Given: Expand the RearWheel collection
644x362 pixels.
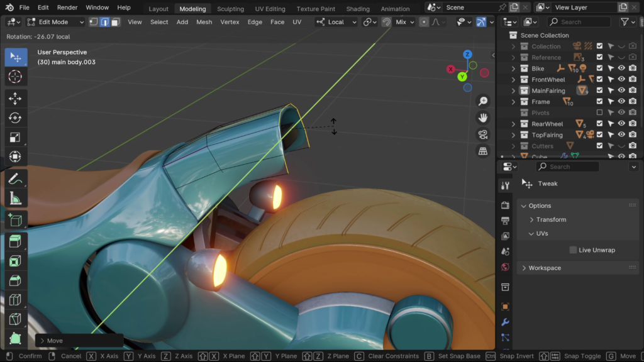Looking at the screenshot, I should pyautogui.click(x=513, y=124).
